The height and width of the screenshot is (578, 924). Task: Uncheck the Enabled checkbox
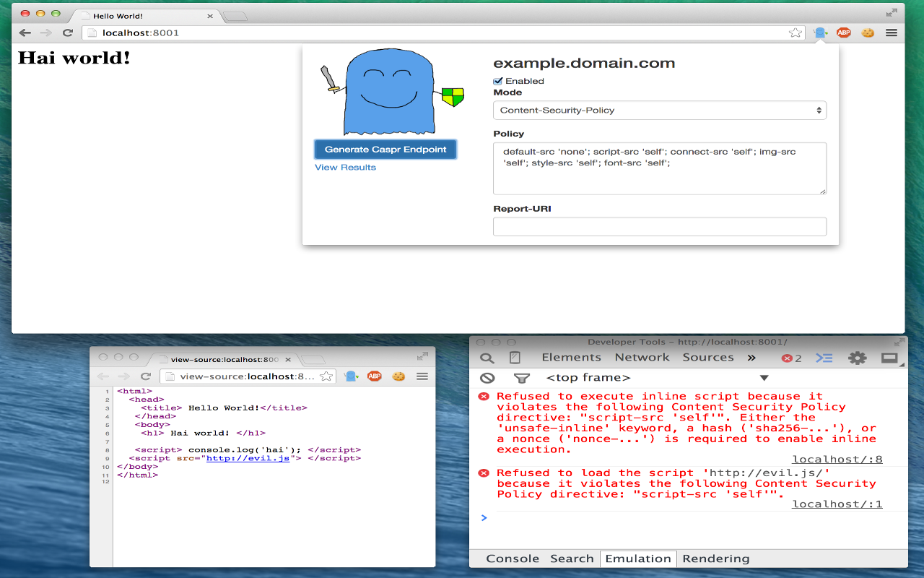click(x=497, y=81)
